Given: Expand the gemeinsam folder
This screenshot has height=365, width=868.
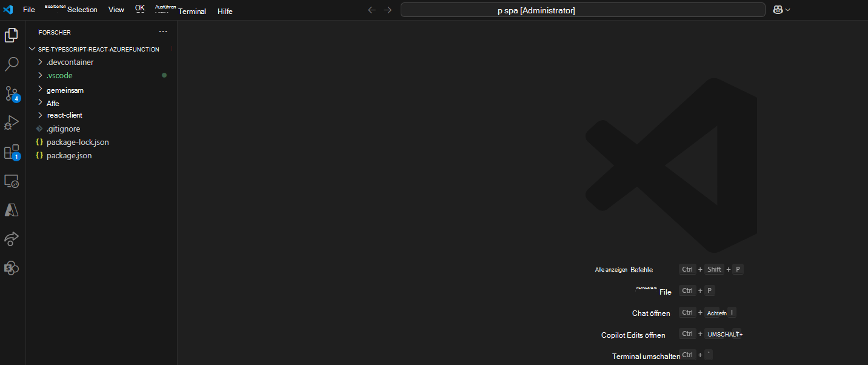Looking at the screenshot, I should 40,89.
